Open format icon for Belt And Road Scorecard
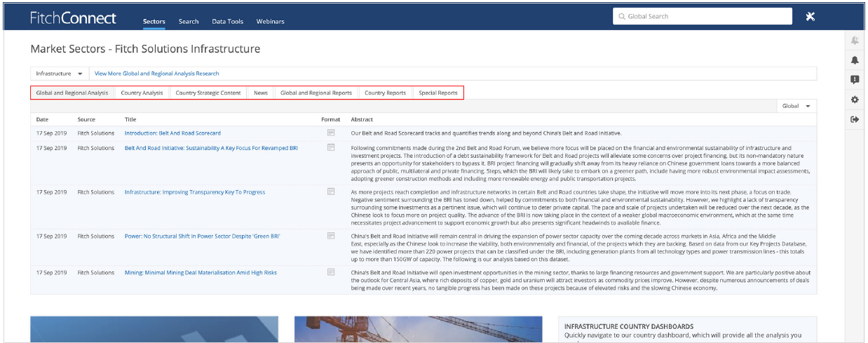868x343 pixels. 331,133
